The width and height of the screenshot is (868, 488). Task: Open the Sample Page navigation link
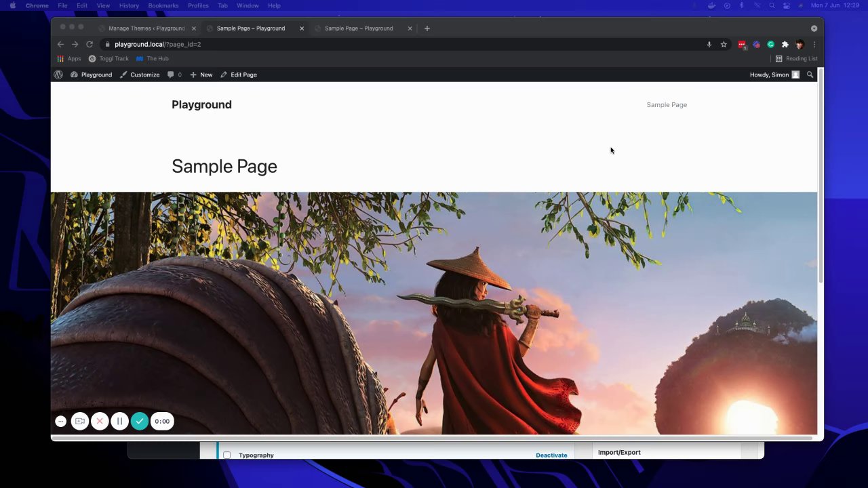click(x=667, y=105)
